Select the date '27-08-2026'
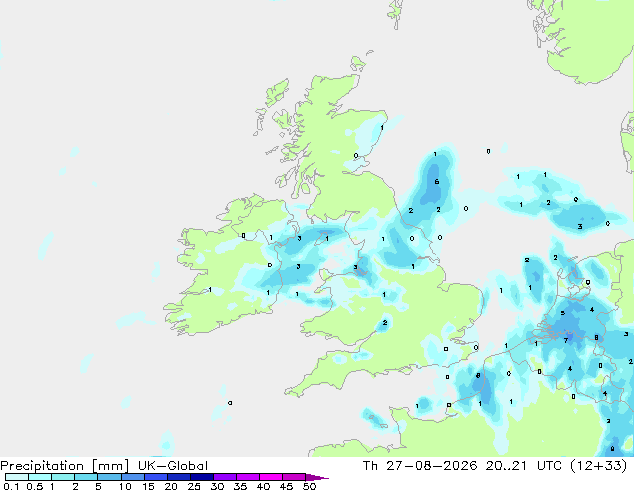This screenshot has width=634, height=490. (431, 466)
